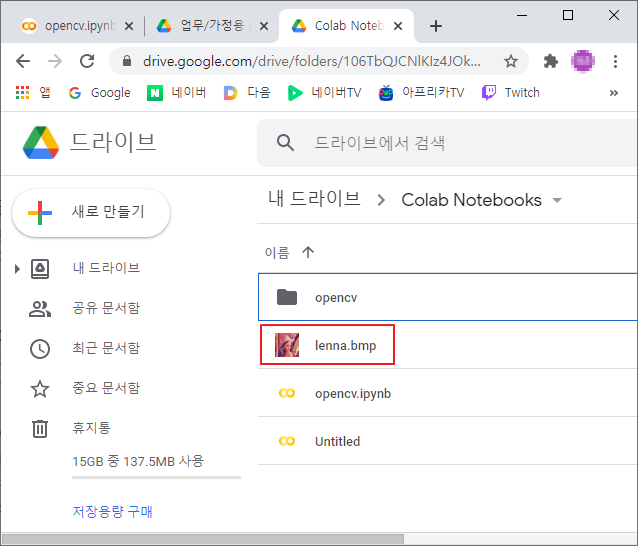Click the 저장용량 구매 link
The image size is (638, 546).
[112, 512]
